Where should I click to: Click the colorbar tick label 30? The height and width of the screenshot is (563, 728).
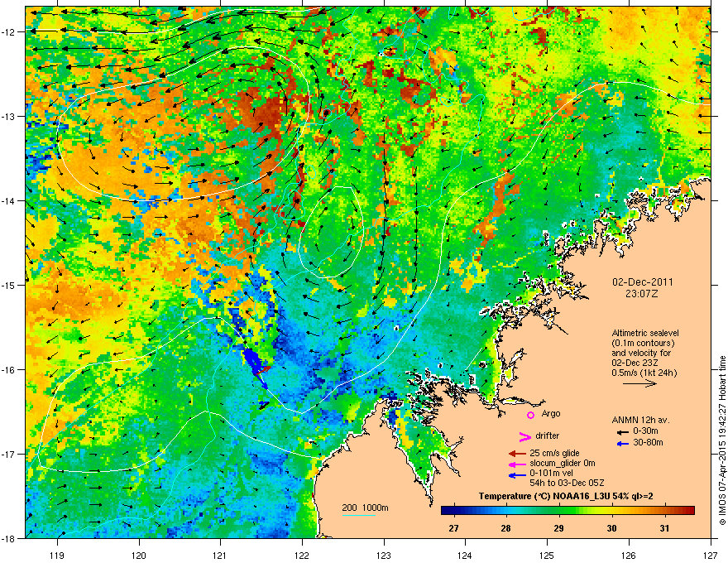pyautogui.click(x=612, y=528)
